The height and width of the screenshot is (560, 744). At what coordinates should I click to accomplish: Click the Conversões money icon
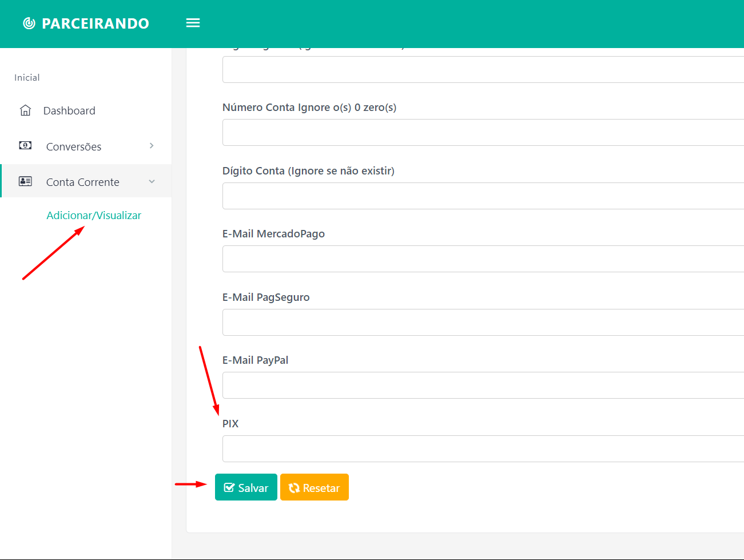25,145
